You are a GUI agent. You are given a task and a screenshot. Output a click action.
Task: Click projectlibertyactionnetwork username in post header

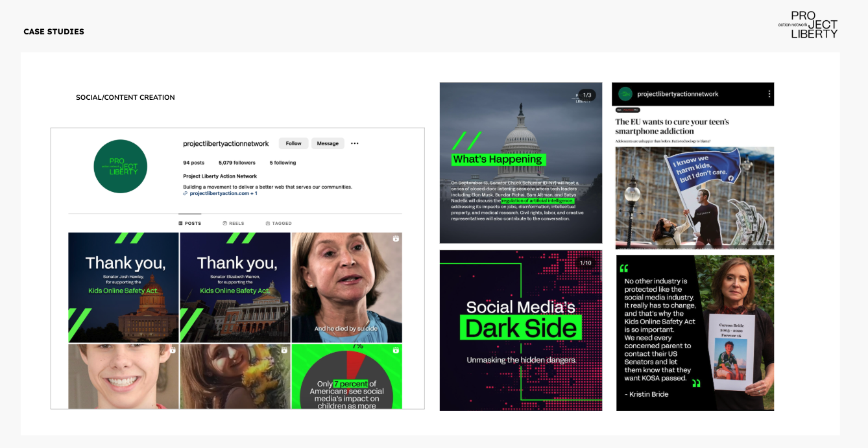click(x=678, y=94)
